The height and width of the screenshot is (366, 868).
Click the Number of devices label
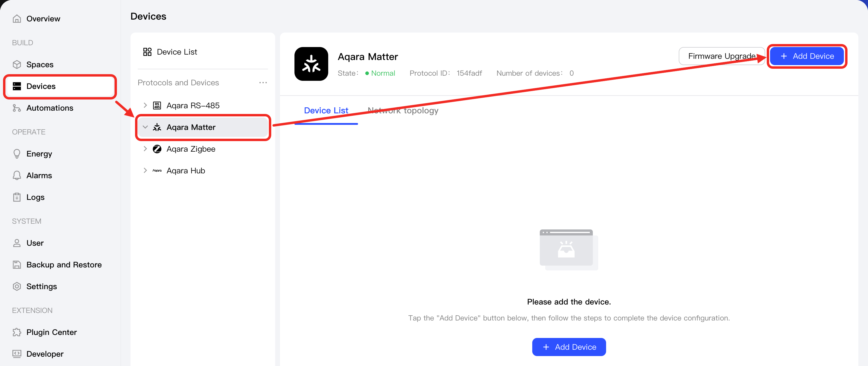tap(529, 73)
